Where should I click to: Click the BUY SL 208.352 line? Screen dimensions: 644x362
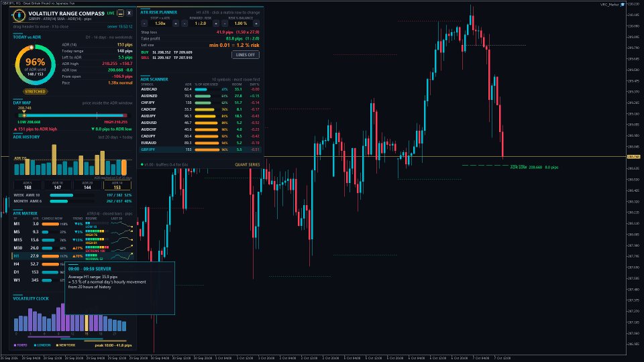click(x=167, y=52)
